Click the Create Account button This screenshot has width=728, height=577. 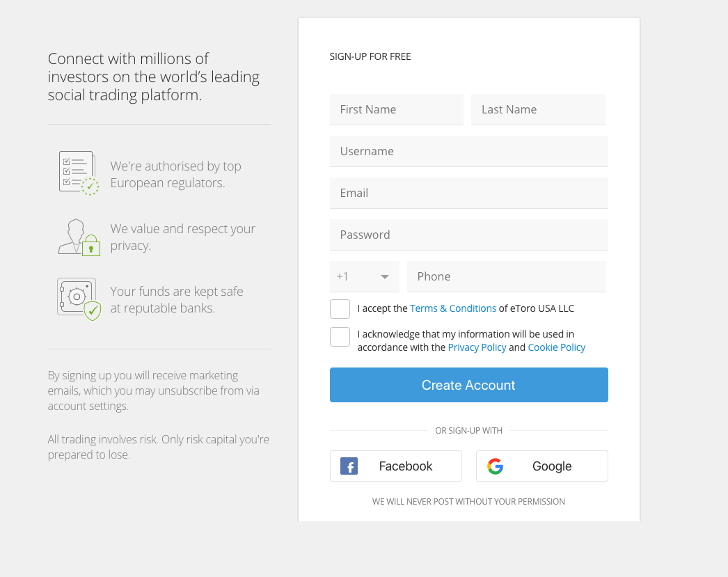click(468, 384)
